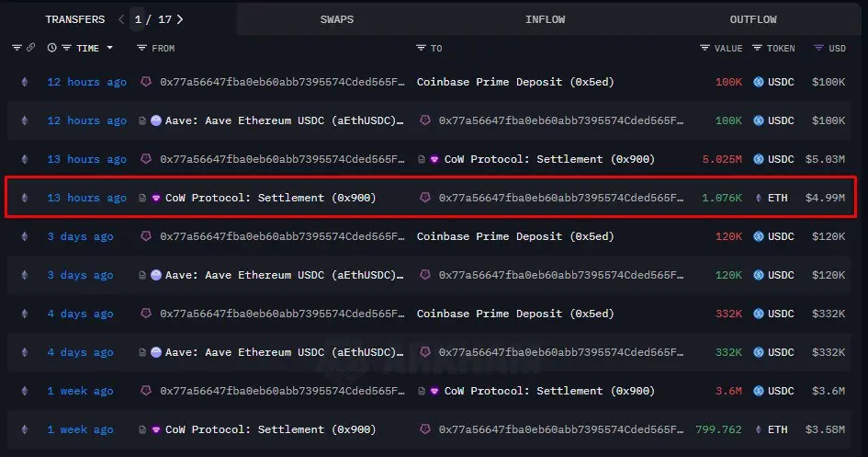The image size is (868, 457).
Task: Open the 0x77a56647 recipient in the Aave 332K row
Action: pos(561,352)
